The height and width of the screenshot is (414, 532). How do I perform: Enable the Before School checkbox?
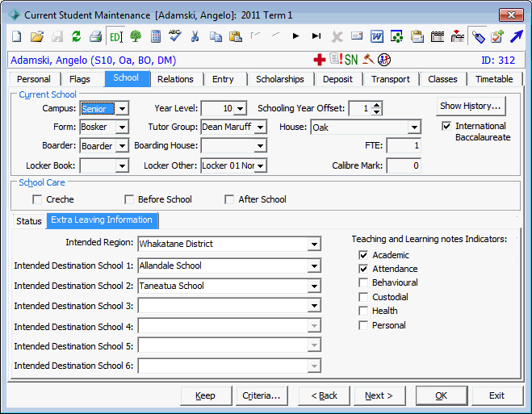pos(129,199)
